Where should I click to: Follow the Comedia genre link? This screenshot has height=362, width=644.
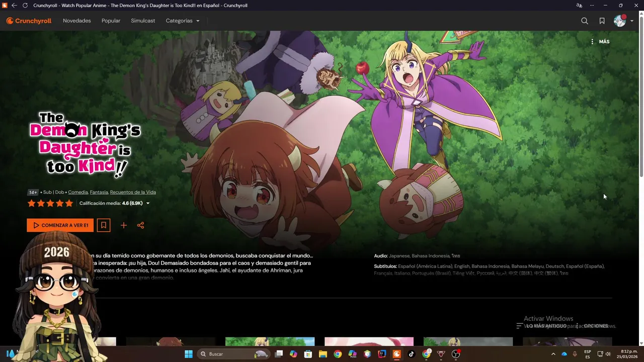78,192
